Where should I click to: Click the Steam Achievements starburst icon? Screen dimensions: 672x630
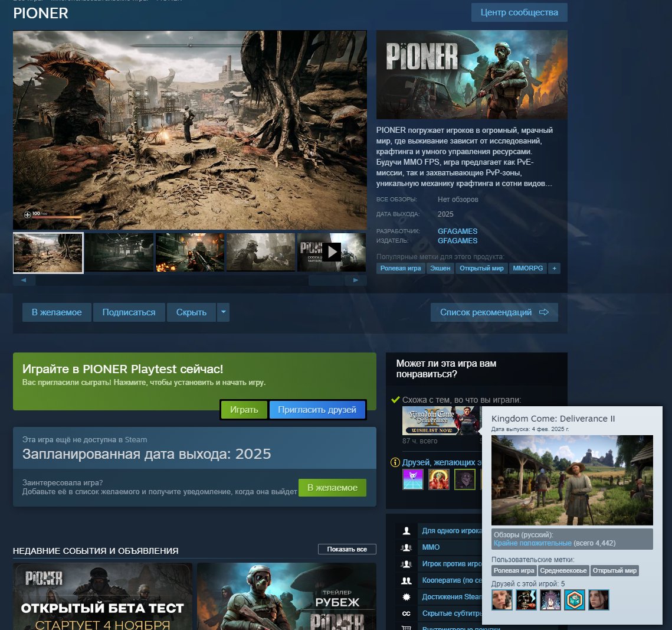(407, 597)
